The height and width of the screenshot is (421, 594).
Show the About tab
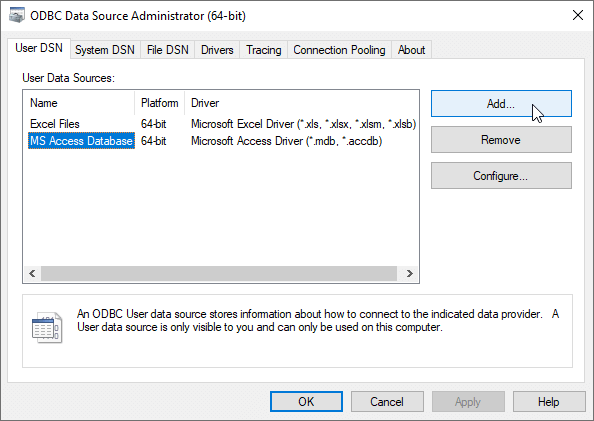[411, 50]
